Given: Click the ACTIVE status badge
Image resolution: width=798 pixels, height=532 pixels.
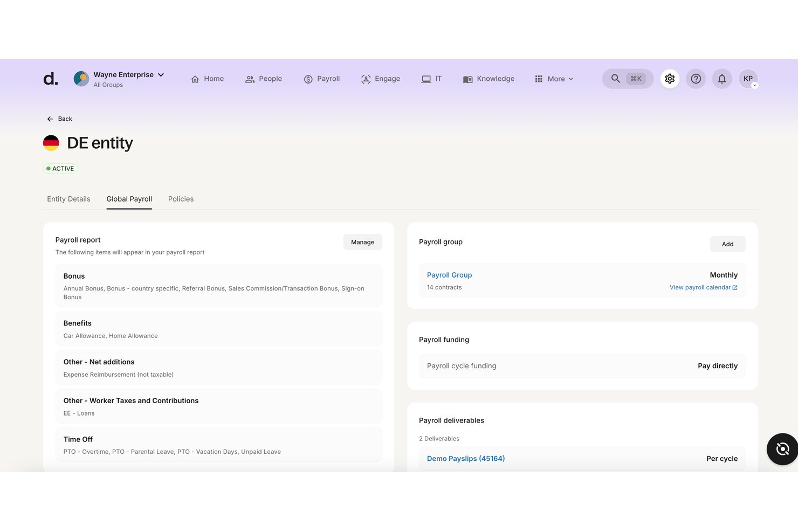Looking at the screenshot, I should click(60, 169).
